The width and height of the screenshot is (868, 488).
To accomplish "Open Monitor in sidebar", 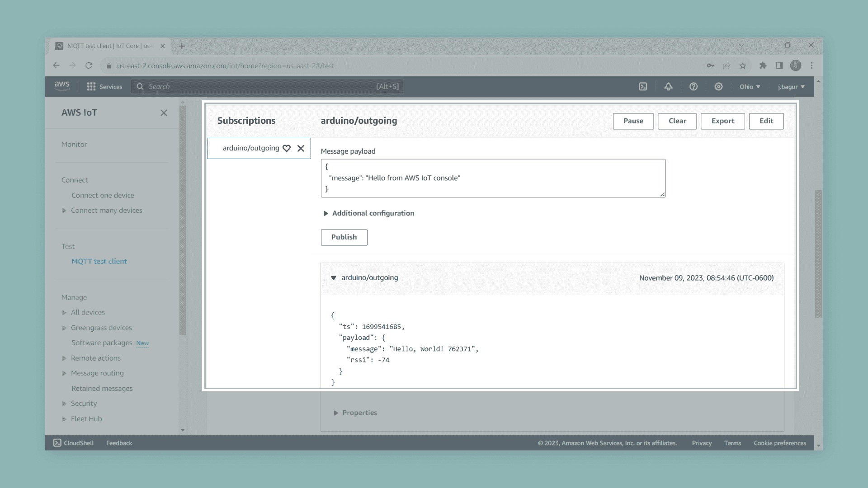I will pos(74,144).
